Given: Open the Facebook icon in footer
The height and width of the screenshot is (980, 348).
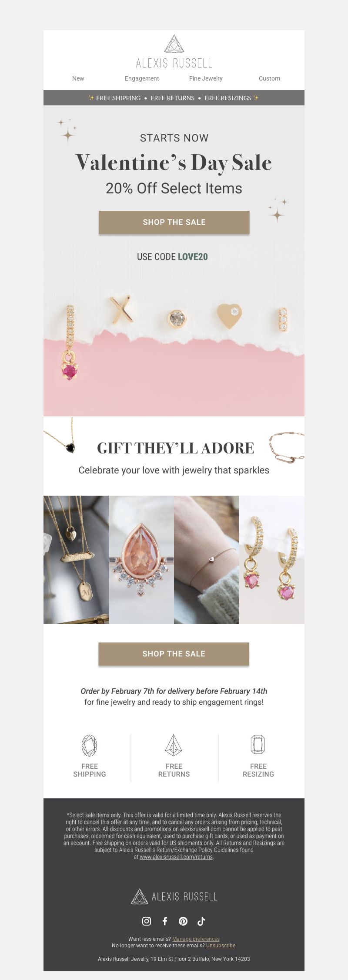Looking at the screenshot, I should point(165,921).
